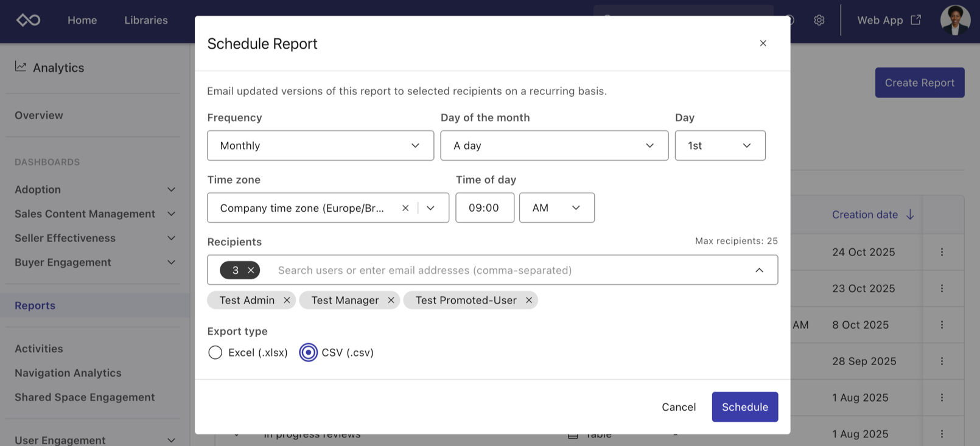Click the Analytics heading

click(x=58, y=68)
